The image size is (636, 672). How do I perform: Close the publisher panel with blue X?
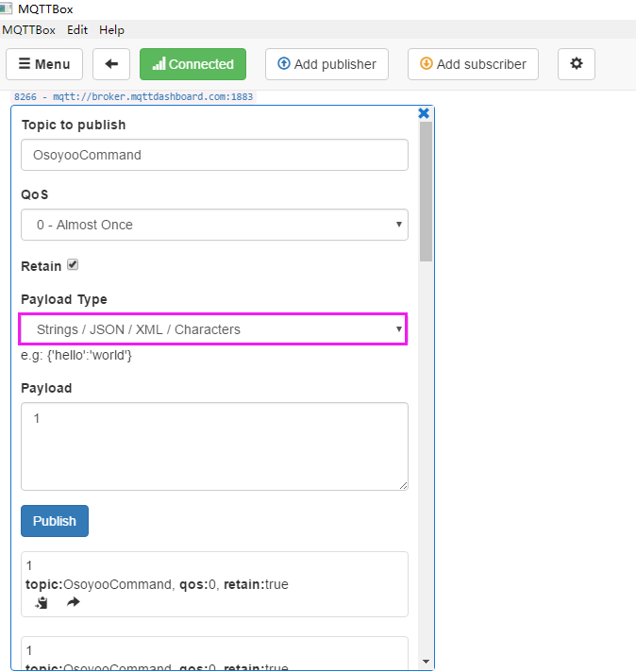(x=424, y=113)
